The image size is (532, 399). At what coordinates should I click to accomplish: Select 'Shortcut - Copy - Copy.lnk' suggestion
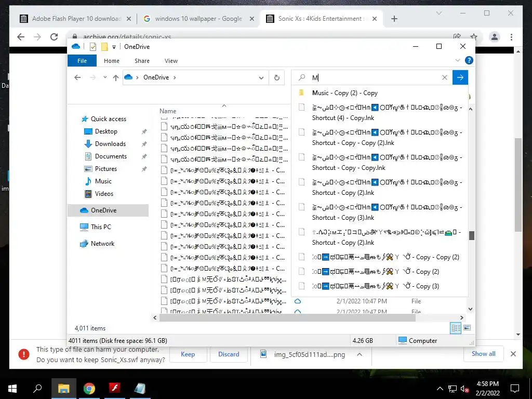pos(380,162)
